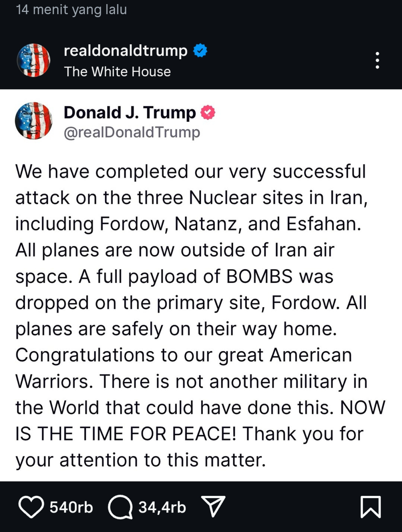Viewport: 402px width, 532px height.
Task: Open comments via the speech bubble icon
Action: tap(120, 507)
